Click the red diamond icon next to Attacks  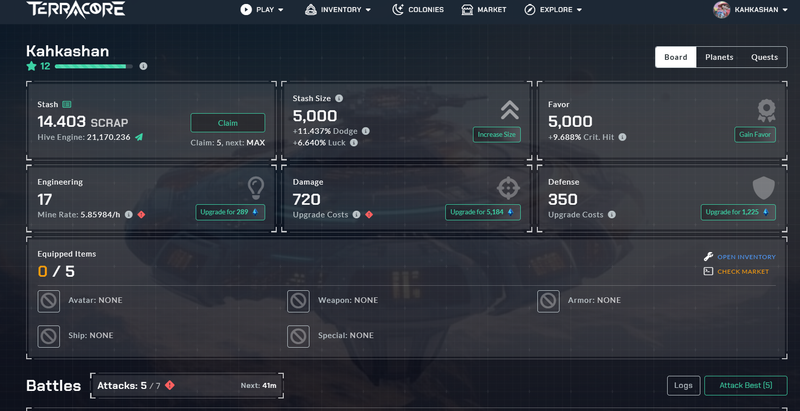click(170, 385)
